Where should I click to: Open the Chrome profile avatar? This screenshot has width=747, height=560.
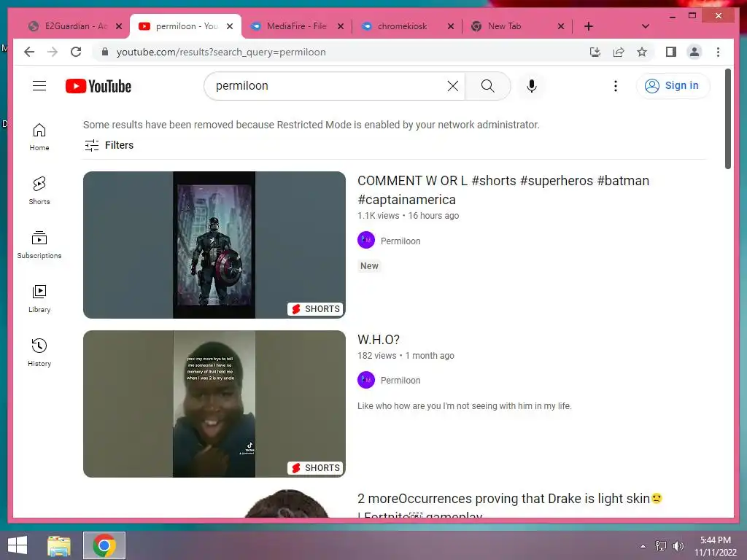694,52
